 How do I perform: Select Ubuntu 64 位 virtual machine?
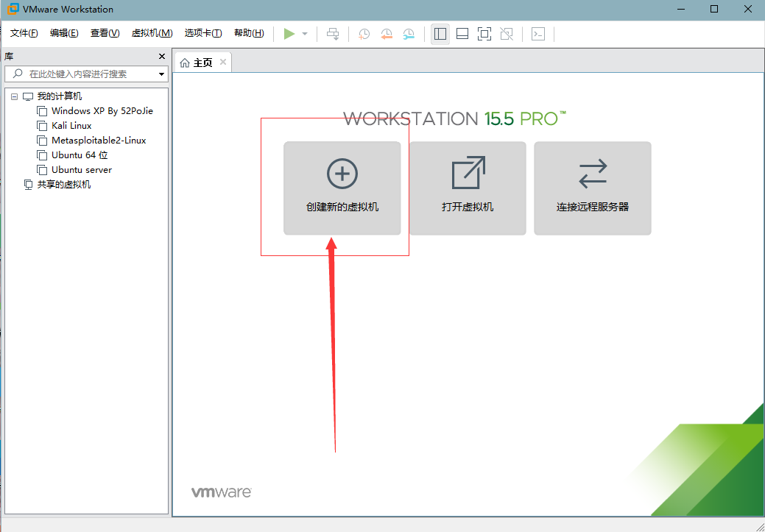coord(80,155)
